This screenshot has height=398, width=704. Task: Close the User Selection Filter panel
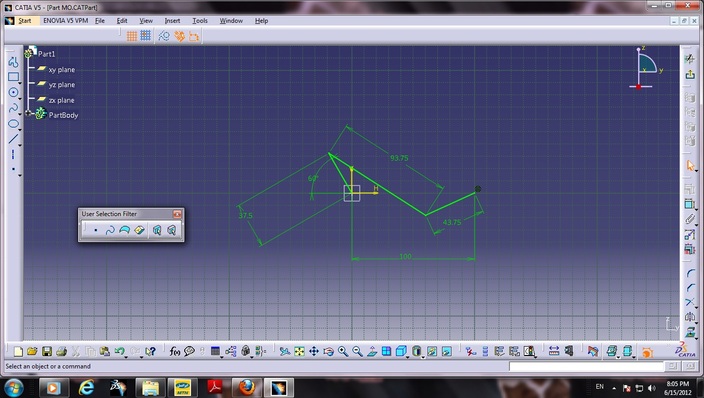click(177, 214)
